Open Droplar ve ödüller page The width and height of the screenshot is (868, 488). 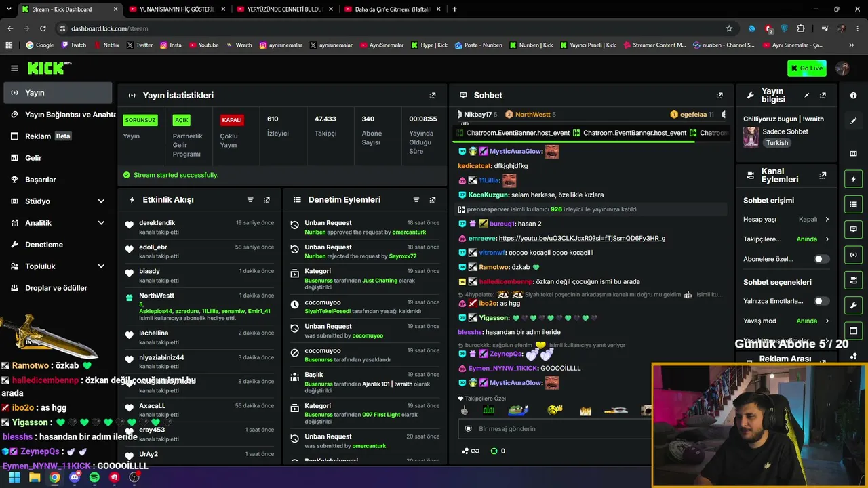(58, 288)
